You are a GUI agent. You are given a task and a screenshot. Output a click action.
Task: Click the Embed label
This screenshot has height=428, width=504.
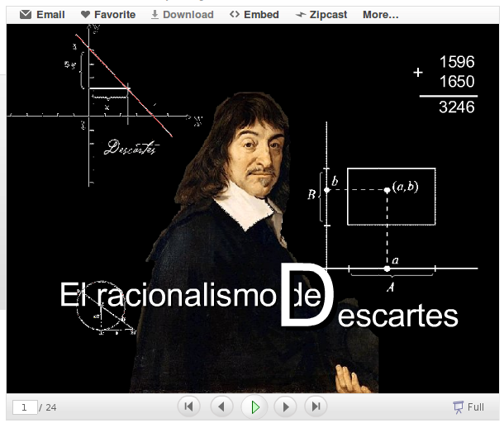pyautogui.click(x=261, y=15)
